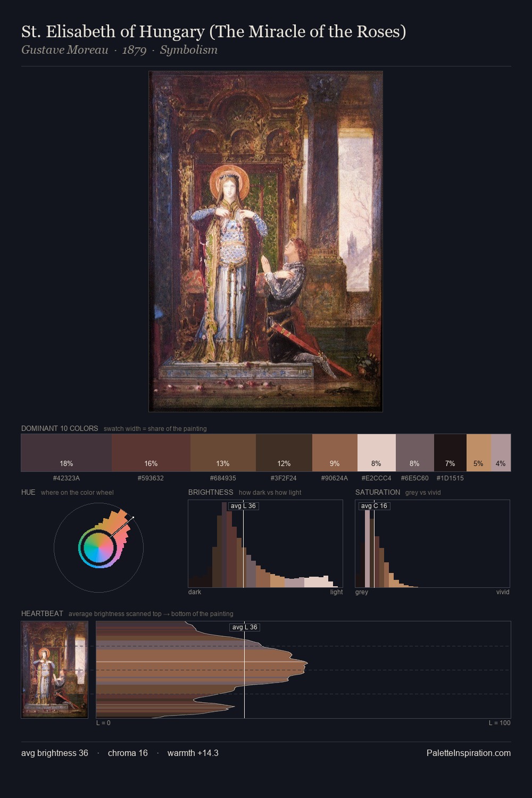Select the 9% swatch #90624A
The width and height of the screenshot is (532, 798).
point(335,453)
